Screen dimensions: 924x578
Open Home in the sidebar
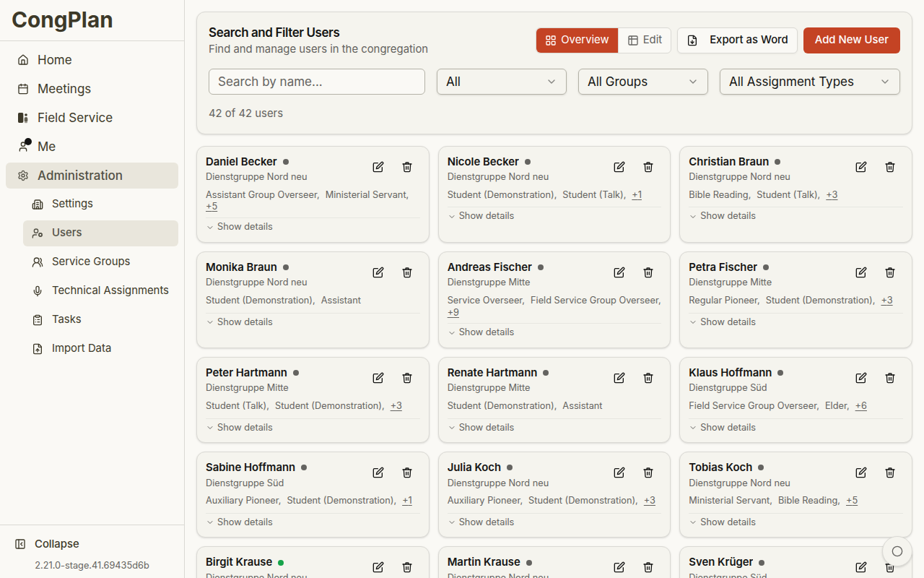92,60
